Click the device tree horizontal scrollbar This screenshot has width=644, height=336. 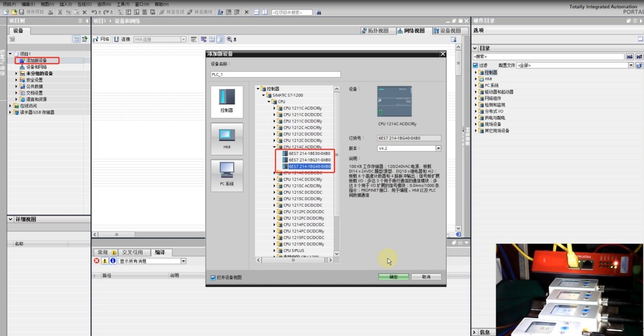pyautogui.click(x=294, y=260)
